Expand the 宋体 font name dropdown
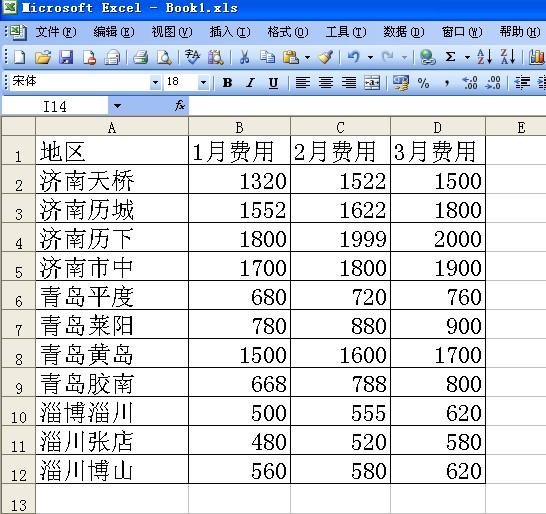This screenshot has height=514, width=546. coord(155,83)
